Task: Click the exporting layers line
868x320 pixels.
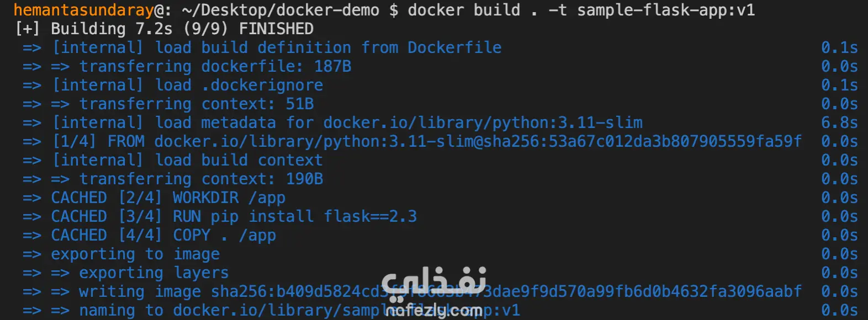Action: coord(154,273)
